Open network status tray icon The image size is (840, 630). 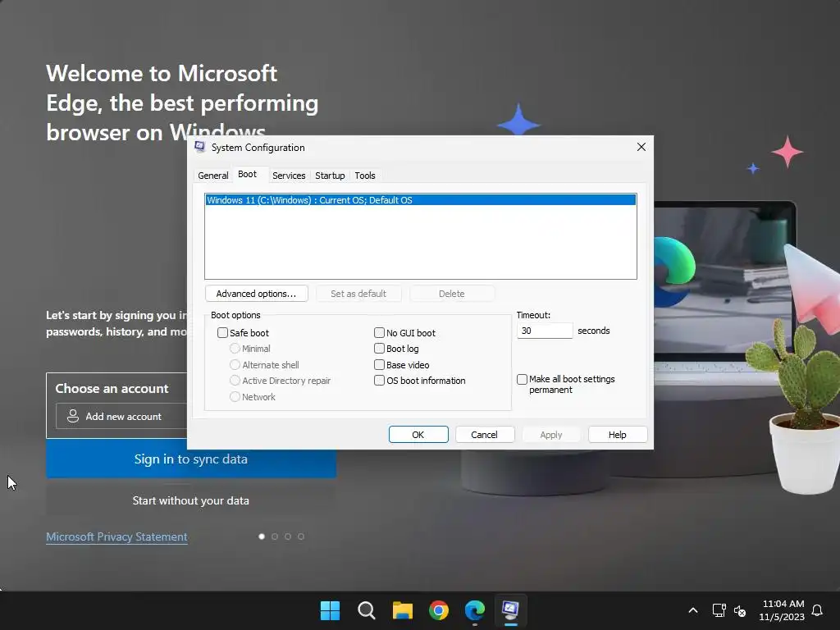coord(719,610)
